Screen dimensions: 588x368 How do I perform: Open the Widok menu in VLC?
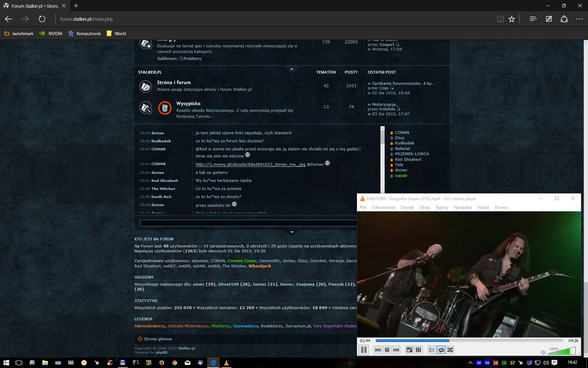click(x=483, y=207)
